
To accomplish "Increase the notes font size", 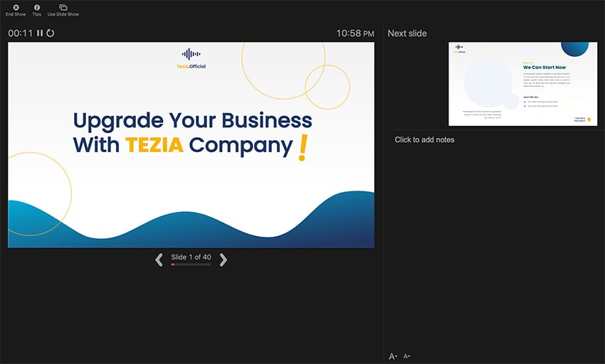I will (393, 356).
